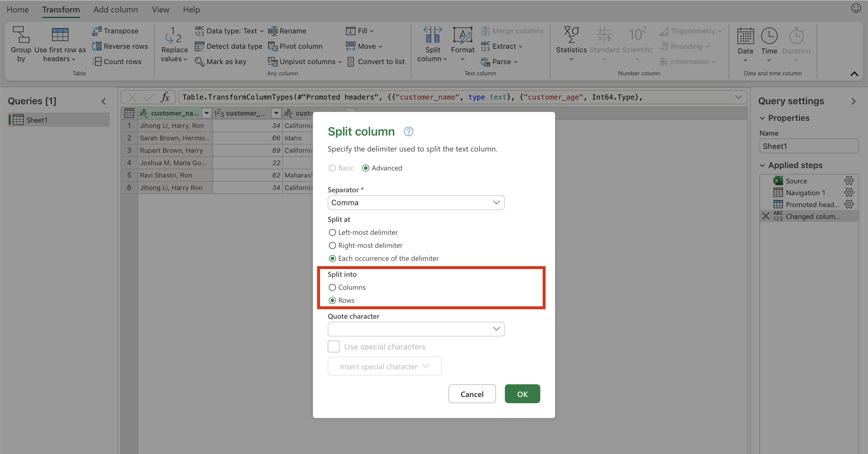The image size is (868, 454).
Task: Click the Group by icon
Action: pos(21,35)
